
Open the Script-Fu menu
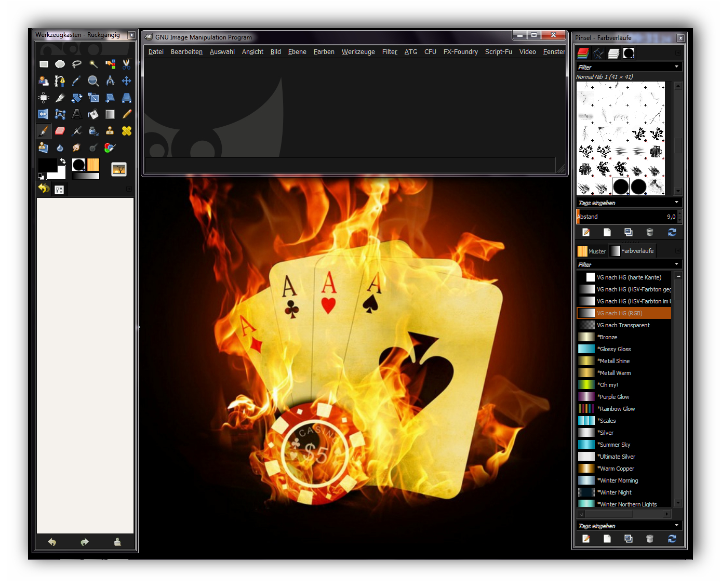point(499,52)
